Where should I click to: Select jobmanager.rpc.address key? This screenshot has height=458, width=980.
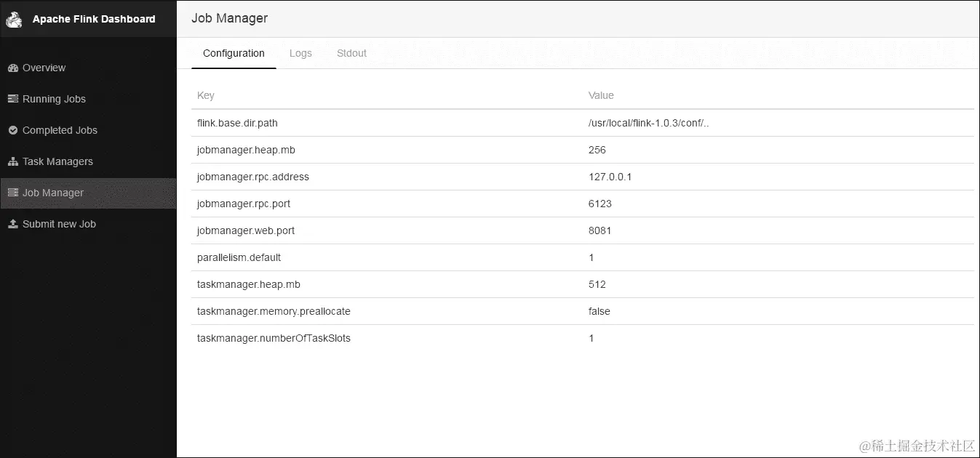(x=253, y=177)
